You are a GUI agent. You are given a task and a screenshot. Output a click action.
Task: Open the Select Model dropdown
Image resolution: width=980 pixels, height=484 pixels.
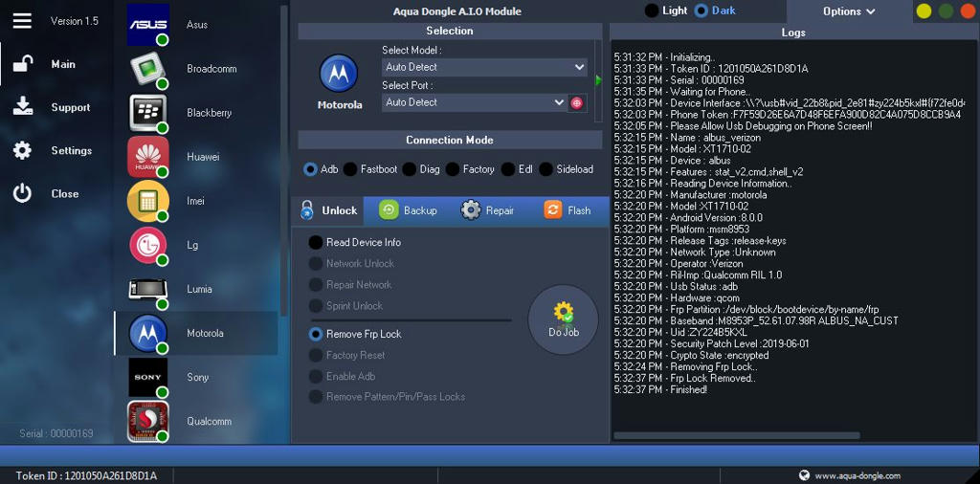coord(484,67)
